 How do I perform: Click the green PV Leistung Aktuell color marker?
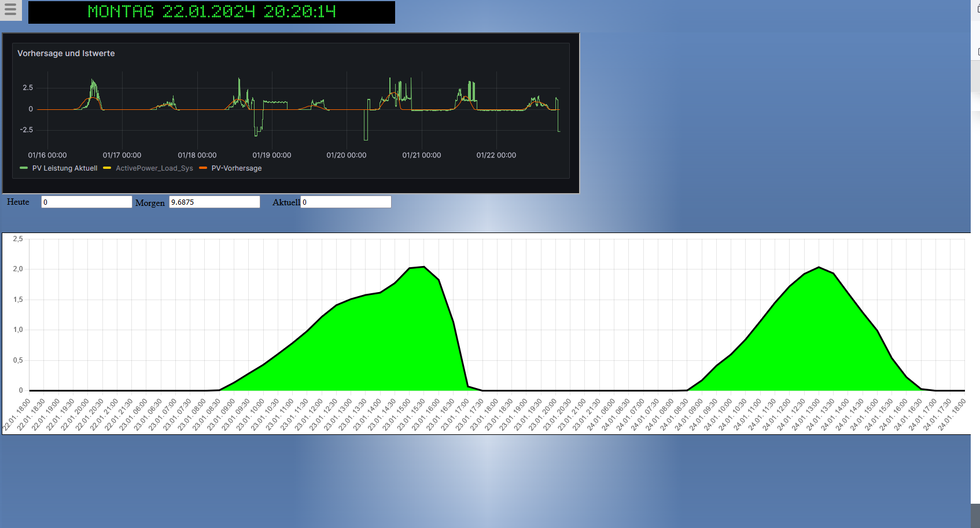(24, 168)
